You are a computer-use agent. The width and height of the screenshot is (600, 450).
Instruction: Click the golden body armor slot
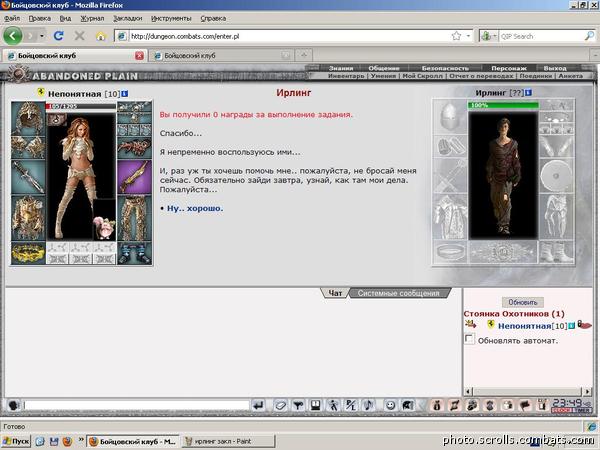[28, 218]
